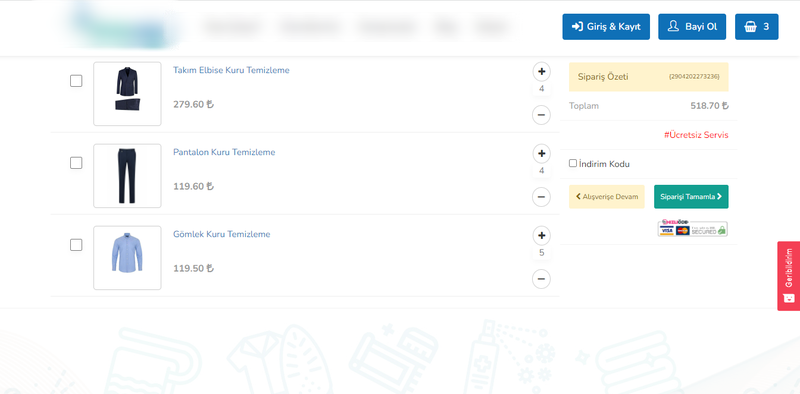Viewport: 800px width, 394px height.
Task: Add one more Pantalon Kuru Temizleme
Action: (541, 154)
